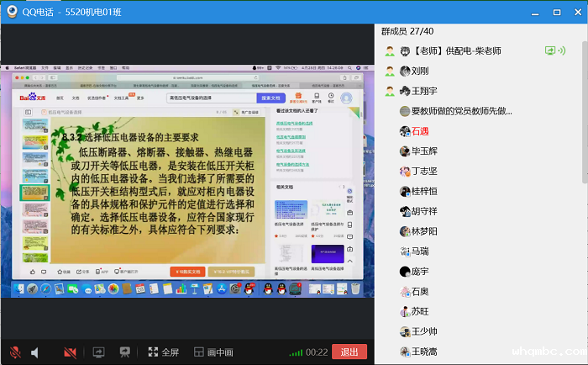The width and height of the screenshot is (588, 365).
Task: Click the presentation mode icon
Action: click(x=125, y=352)
